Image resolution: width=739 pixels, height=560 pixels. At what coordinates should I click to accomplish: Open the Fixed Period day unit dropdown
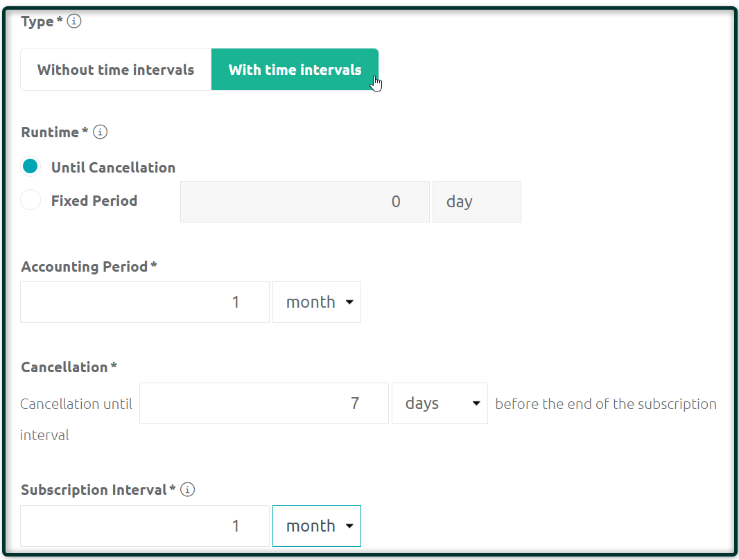[x=477, y=202]
